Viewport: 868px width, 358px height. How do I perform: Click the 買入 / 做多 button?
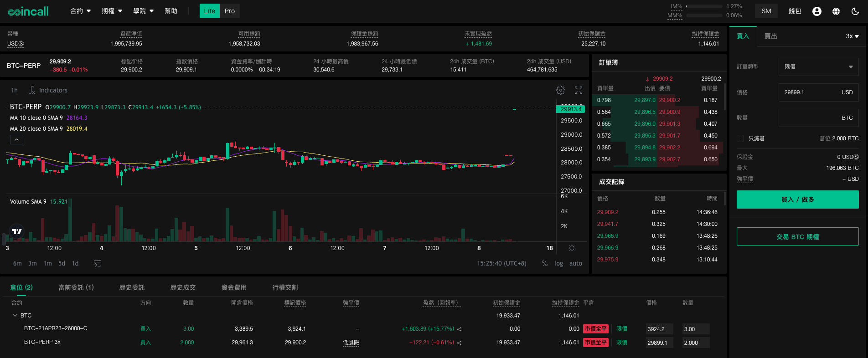click(798, 199)
